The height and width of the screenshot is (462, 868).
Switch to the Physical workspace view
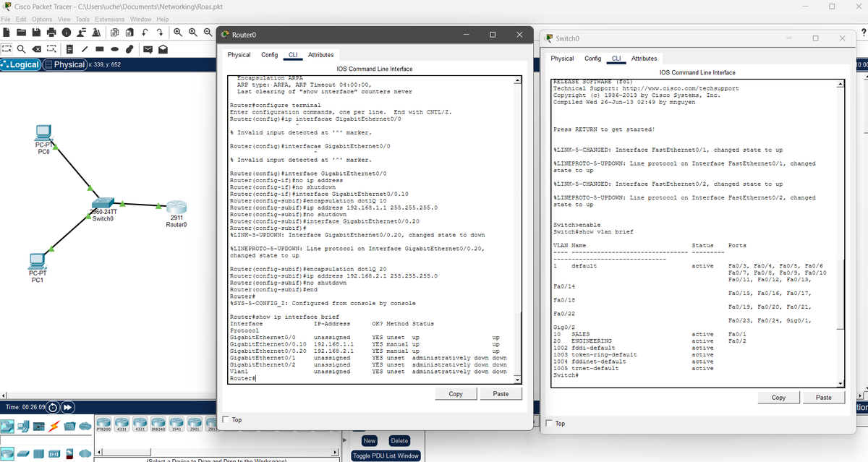[64, 64]
